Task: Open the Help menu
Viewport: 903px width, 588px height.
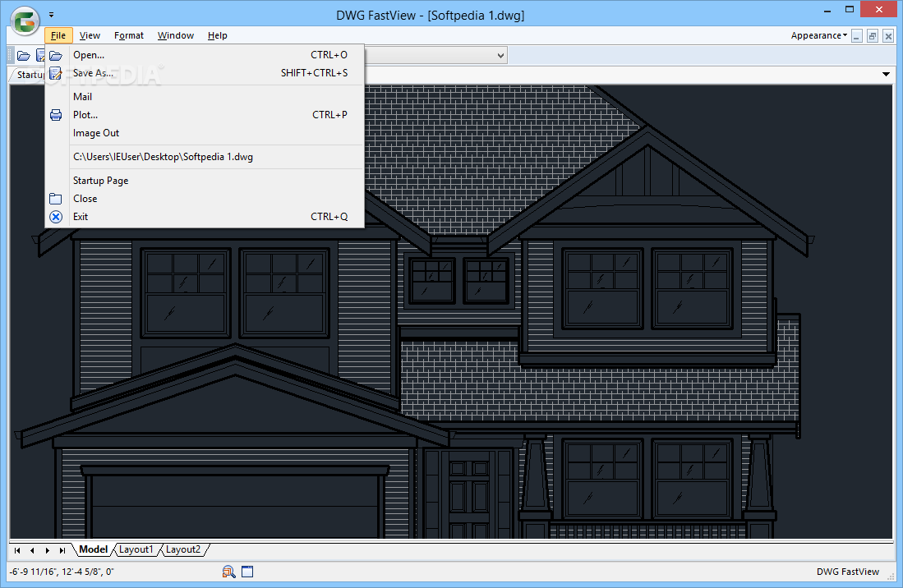Action: click(218, 35)
